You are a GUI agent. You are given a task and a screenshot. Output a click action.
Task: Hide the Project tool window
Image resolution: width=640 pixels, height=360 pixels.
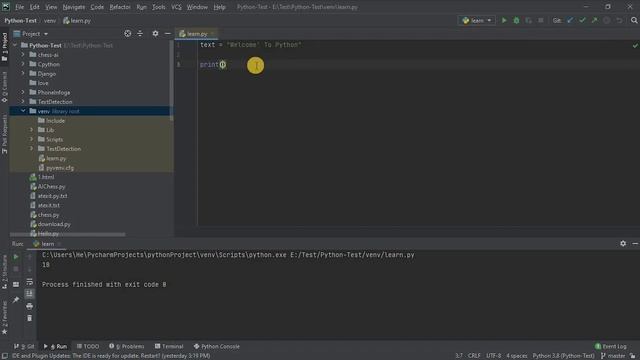(x=167, y=33)
